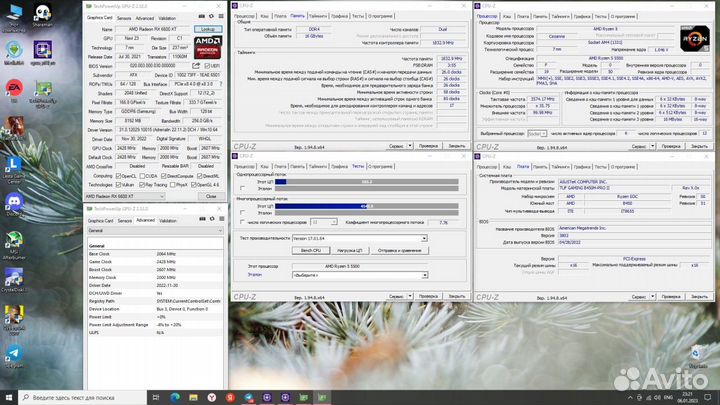
Task: Open Сервис dropdown arrow in CPU-Z Mainboard window
Action: [x=652, y=297]
